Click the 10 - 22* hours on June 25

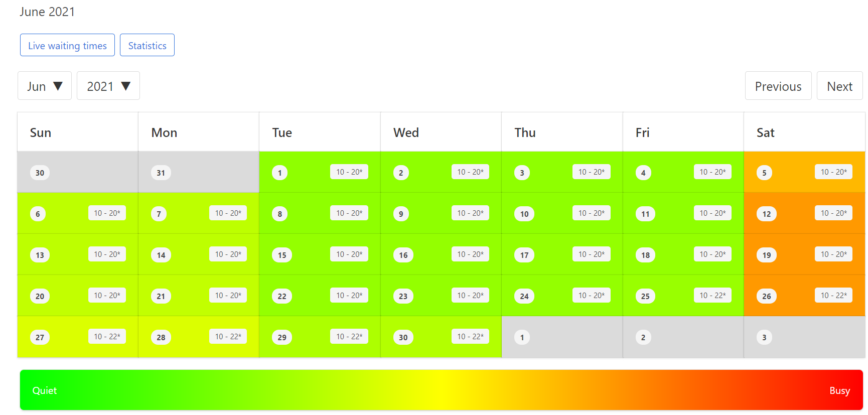[712, 296]
